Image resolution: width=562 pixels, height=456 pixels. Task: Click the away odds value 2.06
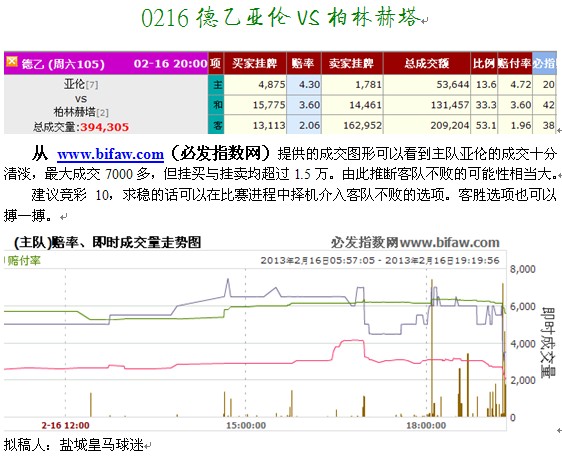coord(309,125)
